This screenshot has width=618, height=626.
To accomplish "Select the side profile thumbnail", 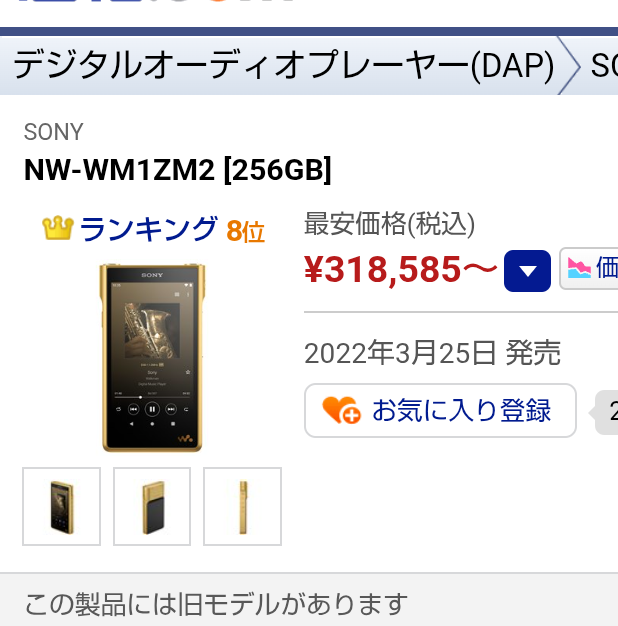I will (242, 506).
